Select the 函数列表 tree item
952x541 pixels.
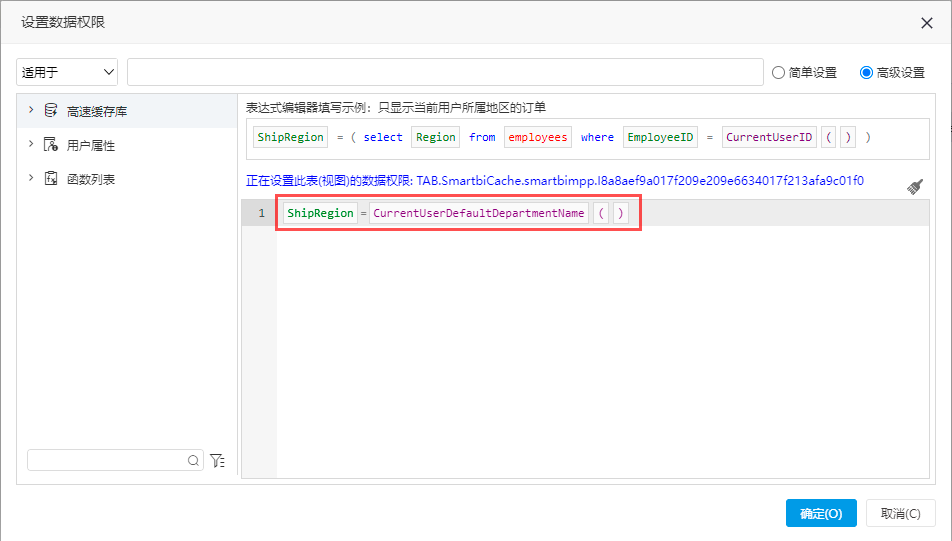pos(127,179)
